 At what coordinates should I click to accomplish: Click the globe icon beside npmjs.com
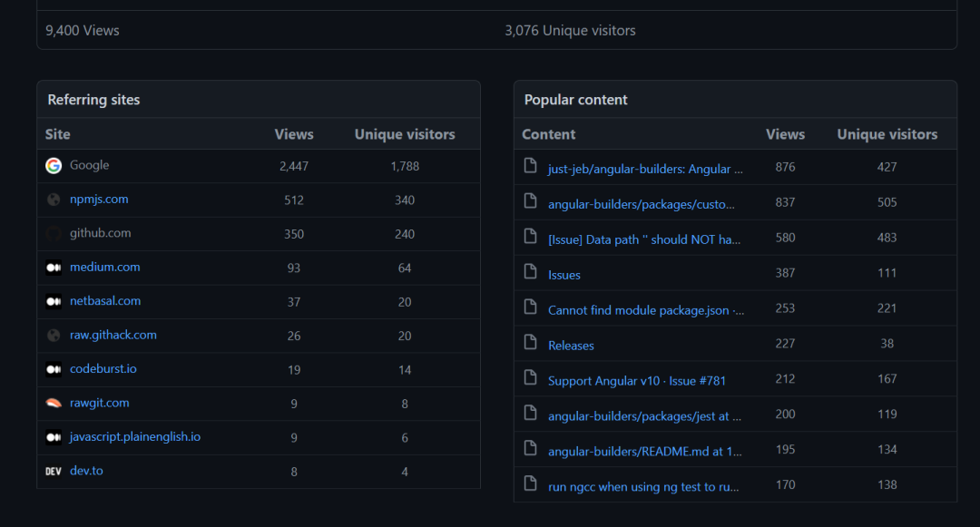pos(54,200)
